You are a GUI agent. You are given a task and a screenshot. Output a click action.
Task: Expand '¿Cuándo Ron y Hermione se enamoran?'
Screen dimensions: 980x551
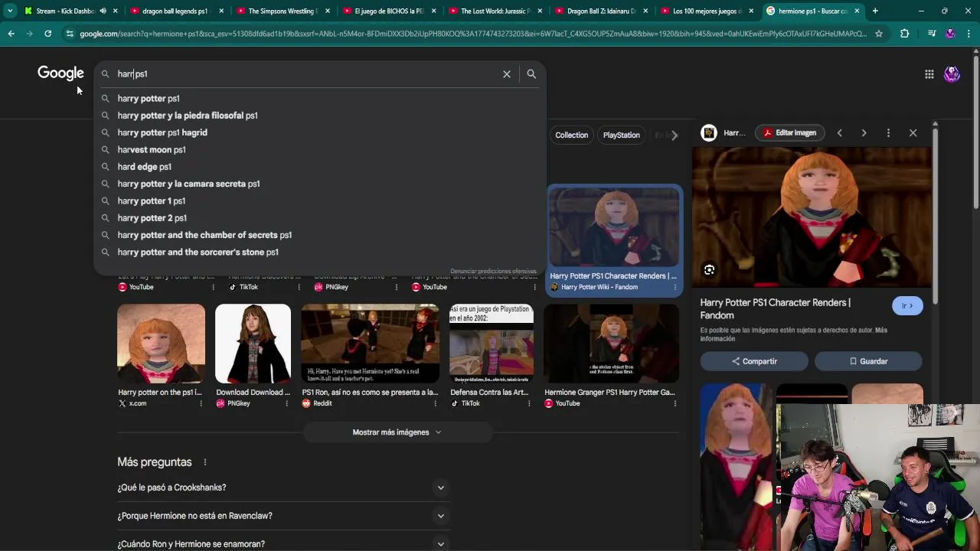tap(283, 543)
